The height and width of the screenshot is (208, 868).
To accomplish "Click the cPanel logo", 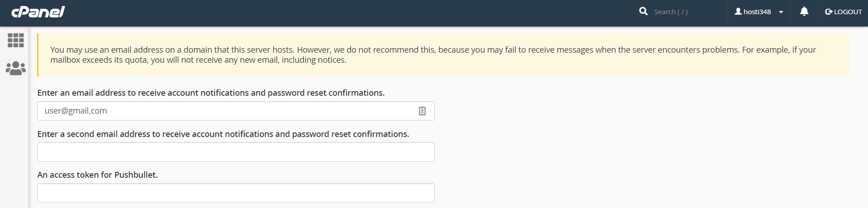I will coord(38,12).
